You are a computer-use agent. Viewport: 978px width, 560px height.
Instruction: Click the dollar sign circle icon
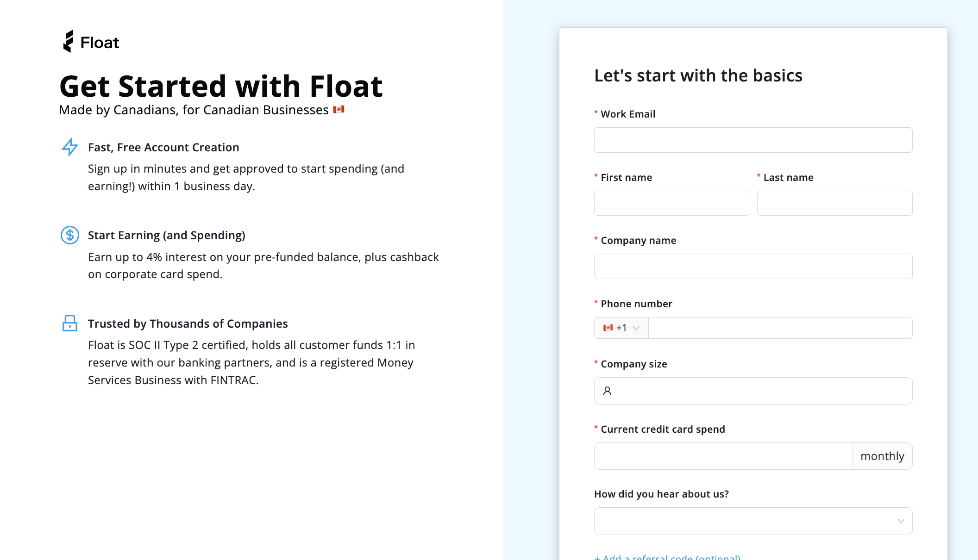pyautogui.click(x=70, y=235)
